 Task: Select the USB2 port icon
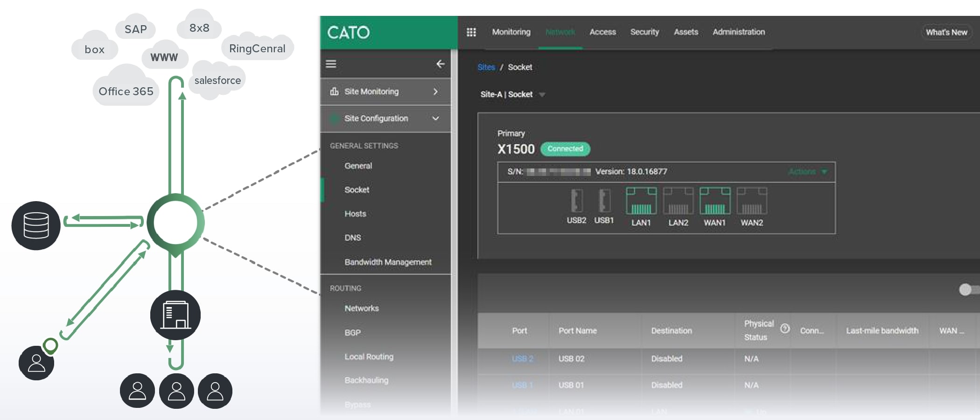point(577,201)
